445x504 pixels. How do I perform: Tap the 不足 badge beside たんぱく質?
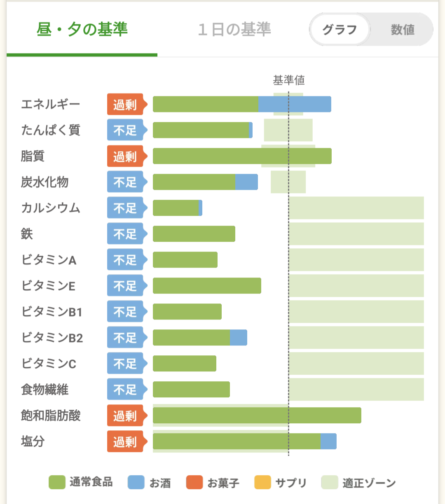[x=125, y=131]
